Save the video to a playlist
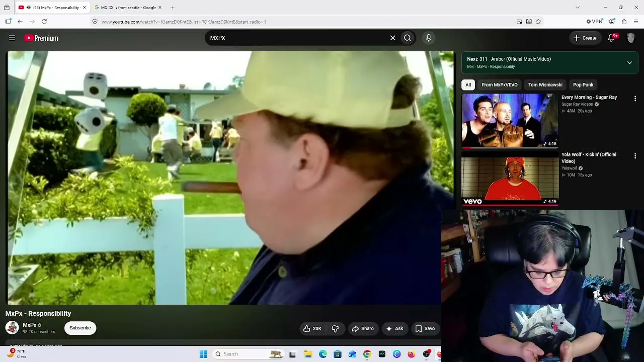 425,329
